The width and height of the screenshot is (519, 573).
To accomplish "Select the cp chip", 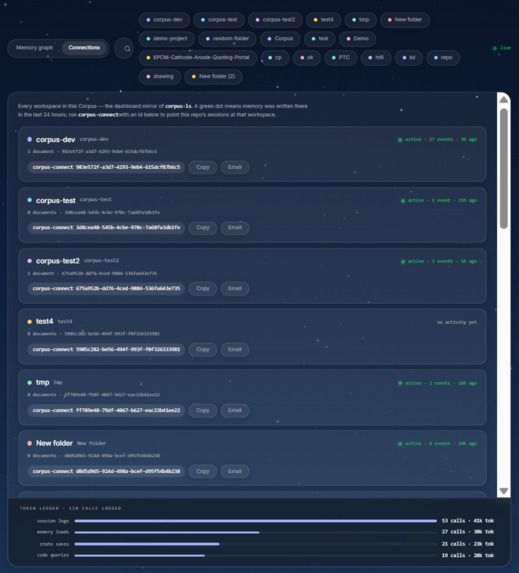I will [275, 58].
